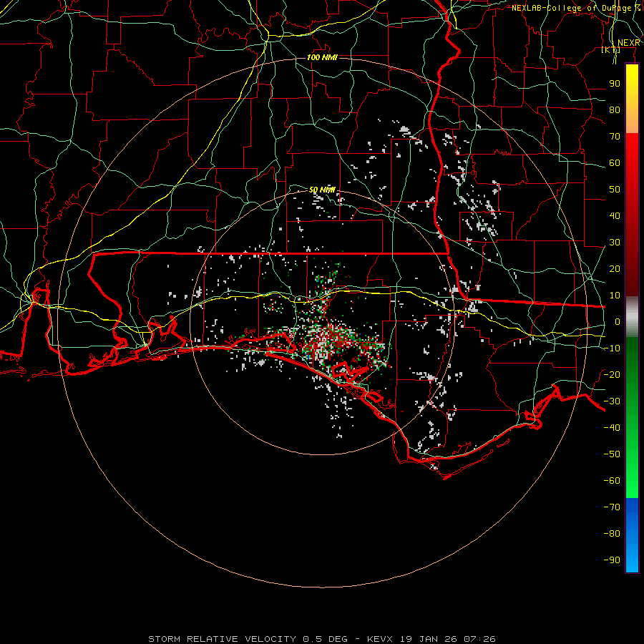
Task: Click the positive 10 scale label
Action: click(615, 296)
